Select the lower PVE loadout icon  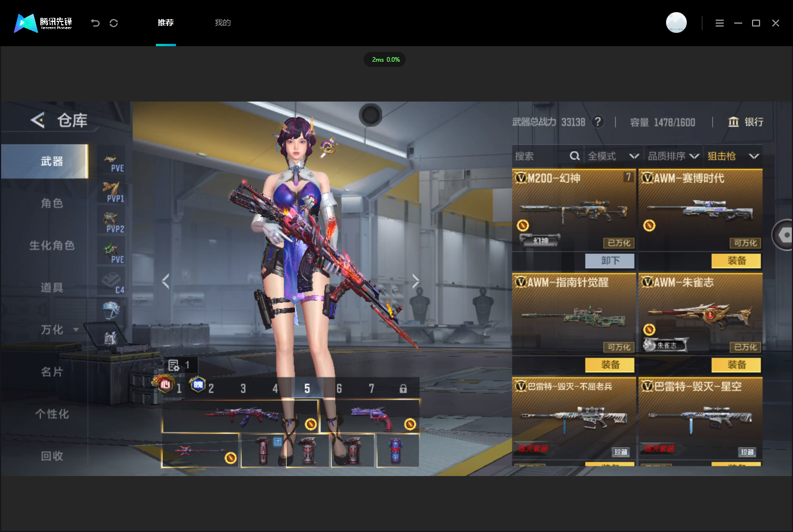point(112,252)
